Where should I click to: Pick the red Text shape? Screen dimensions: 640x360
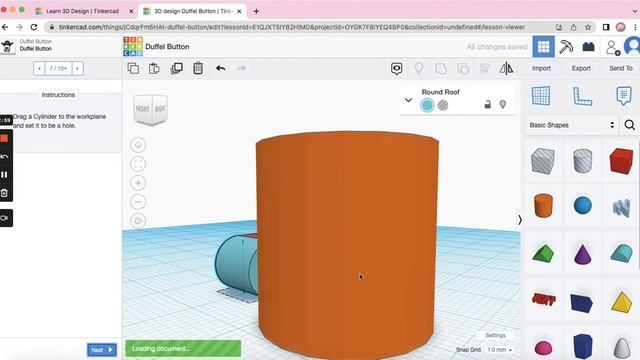point(543,300)
